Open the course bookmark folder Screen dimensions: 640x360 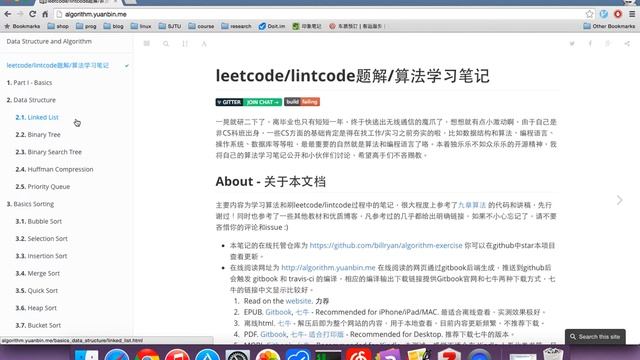pyautogui.click(x=201, y=26)
